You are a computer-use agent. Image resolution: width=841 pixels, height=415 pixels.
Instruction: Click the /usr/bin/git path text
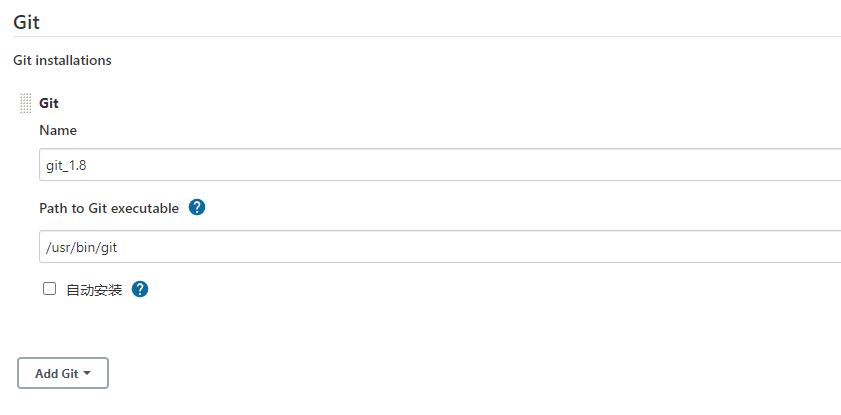89,247
